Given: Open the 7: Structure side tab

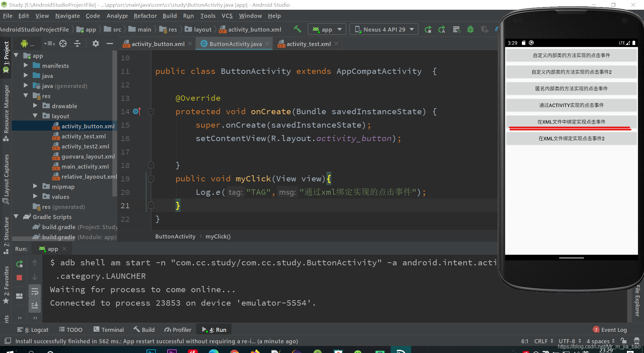Looking at the screenshot, I should (x=6, y=235).
